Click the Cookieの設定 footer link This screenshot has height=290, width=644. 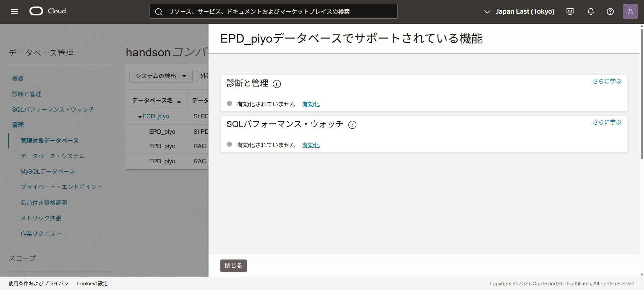[x=93, y=284]
